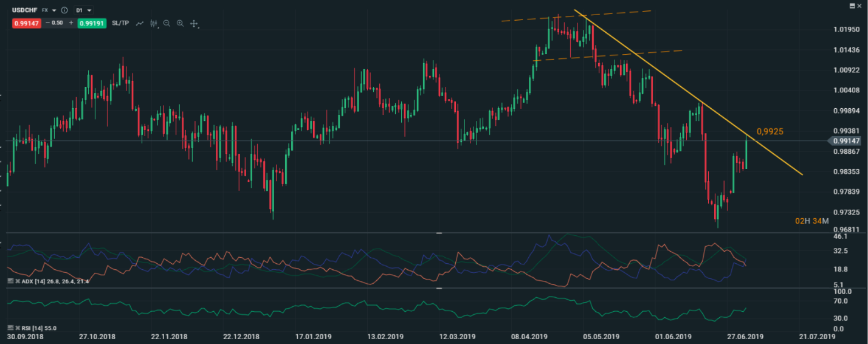Screen dimensions: 868x344
Task: Select the orange 0,9925 trendline label
Action: [x=770, y=131]
